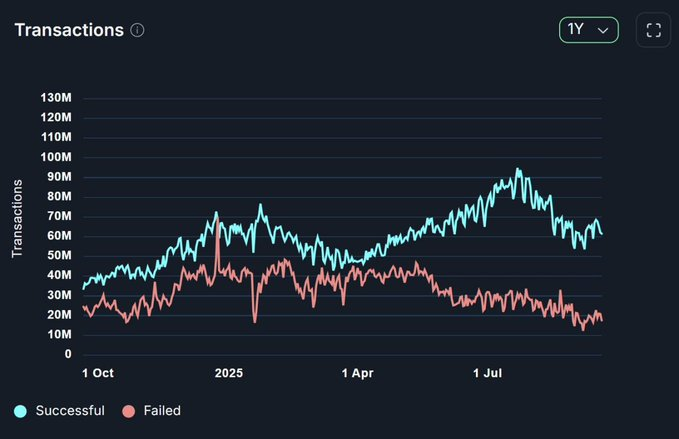679x439 pixels.
Task: Click the Successful line peak near 90M
Action: coord(517,170)
